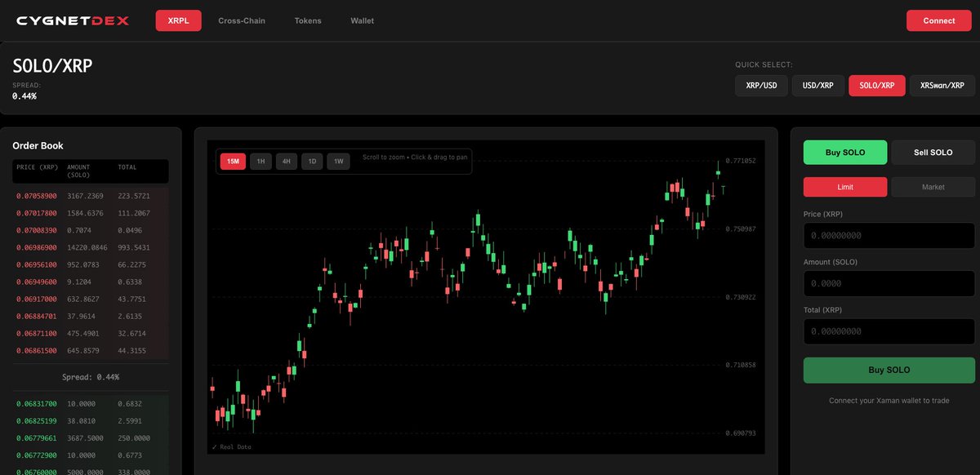Click the 0.690793 price axis label
The image size is (980, 475).
point(741,433)
